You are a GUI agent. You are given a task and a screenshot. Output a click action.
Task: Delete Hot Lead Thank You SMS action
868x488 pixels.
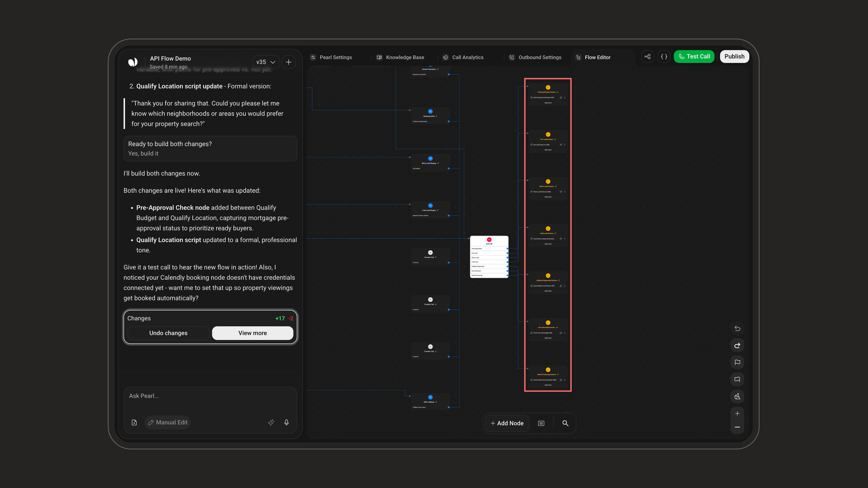564,145
